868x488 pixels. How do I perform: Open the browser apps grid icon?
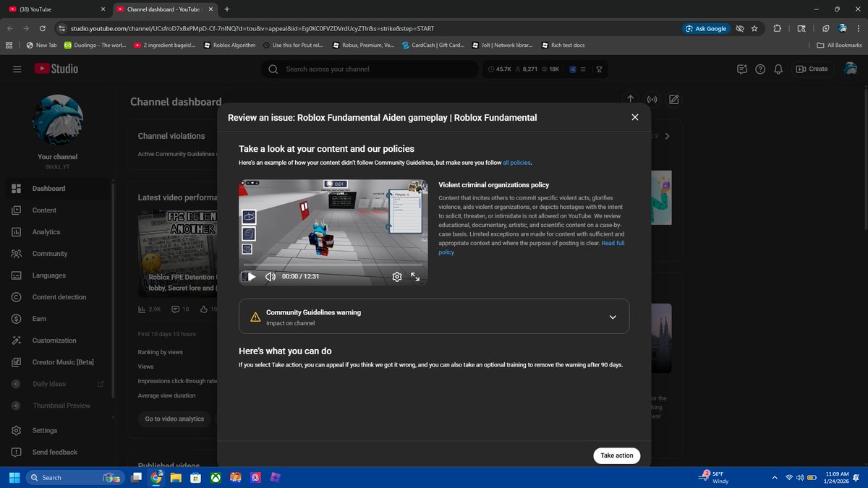coord(9,45)
